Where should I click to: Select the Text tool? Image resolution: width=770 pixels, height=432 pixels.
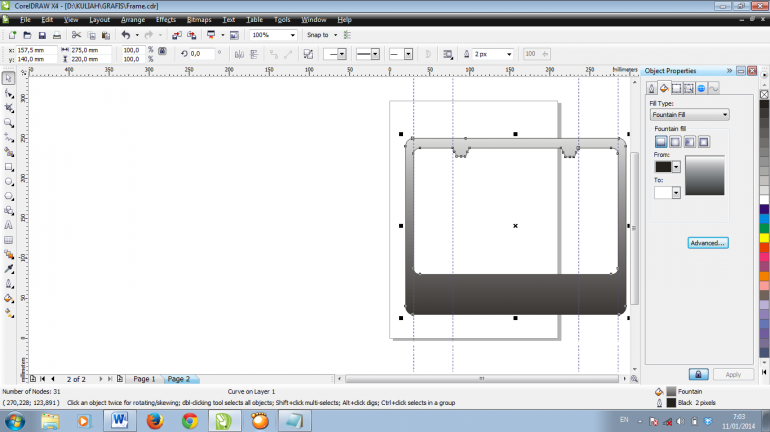(x=8, y=225)
